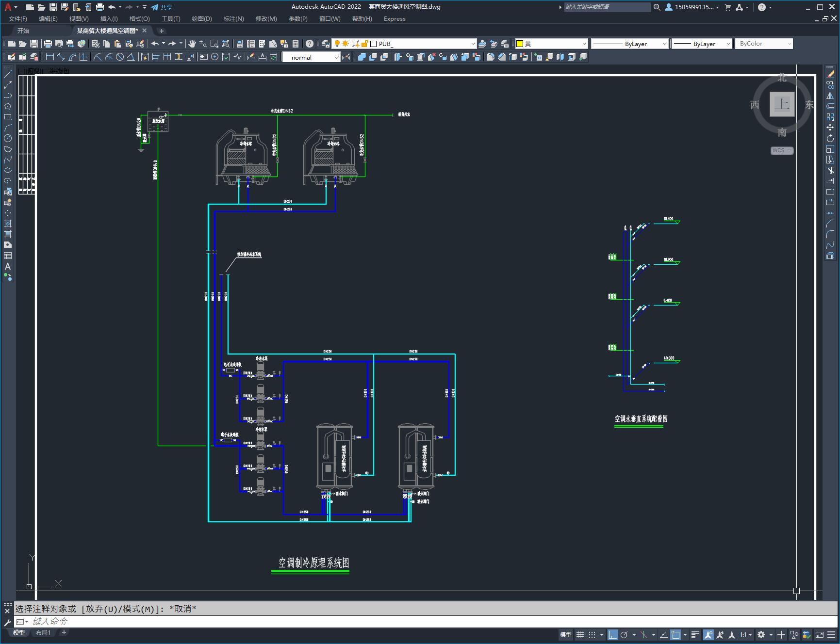Click the 模型 model tab at bottom left
The height and width of the screenshot is (644, 840).
[19, 632]
